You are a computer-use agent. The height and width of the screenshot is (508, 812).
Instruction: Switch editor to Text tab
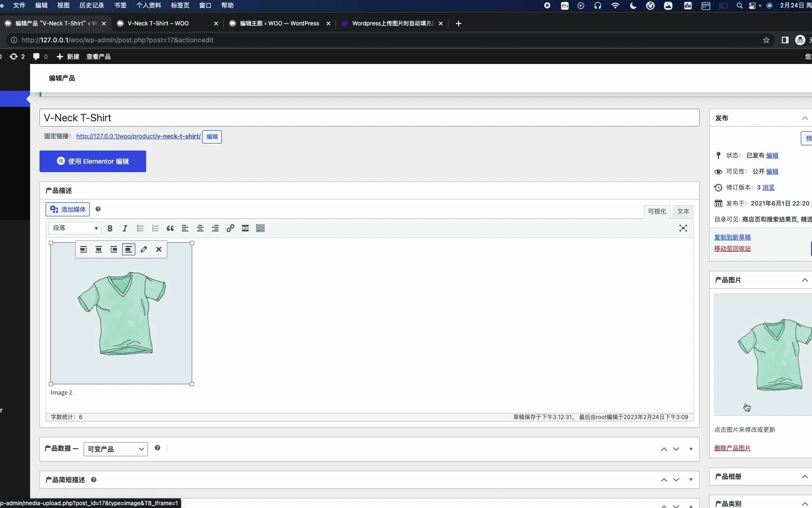pos(683,212)
